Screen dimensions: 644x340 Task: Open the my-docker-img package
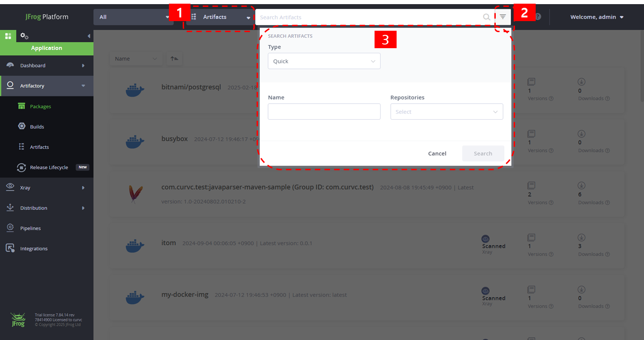click(x=185, y=295)
